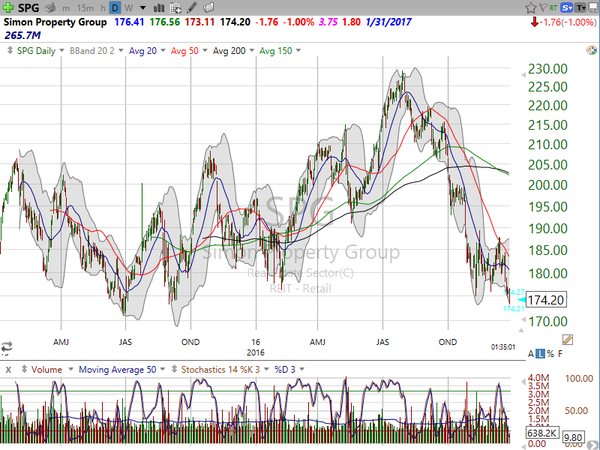
Task: Click the 638.2K volume value box
Action: coord(543,433)
